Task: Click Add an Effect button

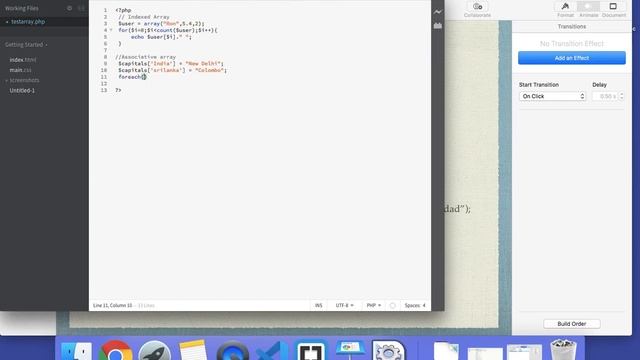Action: [571, 58]
